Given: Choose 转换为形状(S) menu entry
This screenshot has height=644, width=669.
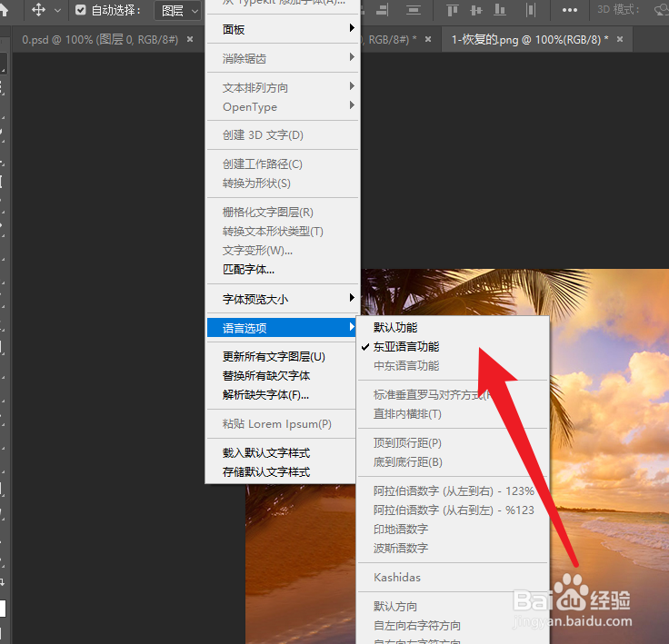Looking at the screenshot, I should [282, 183].
